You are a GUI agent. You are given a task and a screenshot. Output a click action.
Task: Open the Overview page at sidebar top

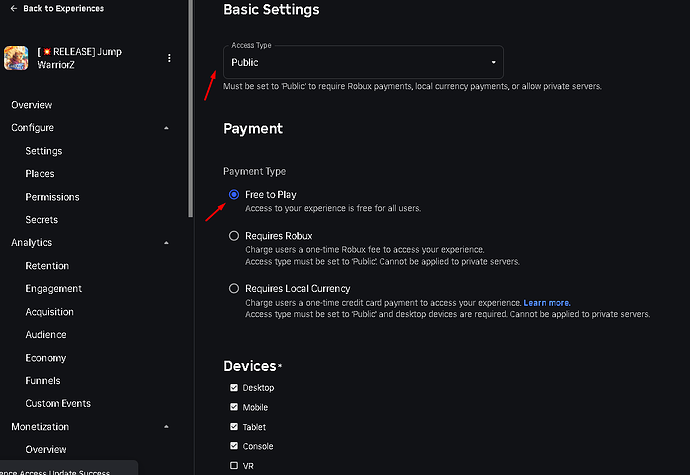[x=32, y=105]
